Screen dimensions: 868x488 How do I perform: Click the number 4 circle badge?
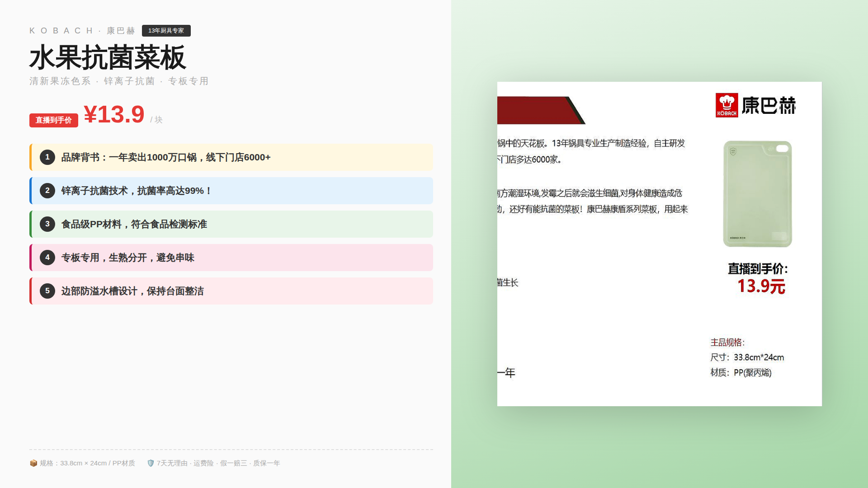point(47,258)
